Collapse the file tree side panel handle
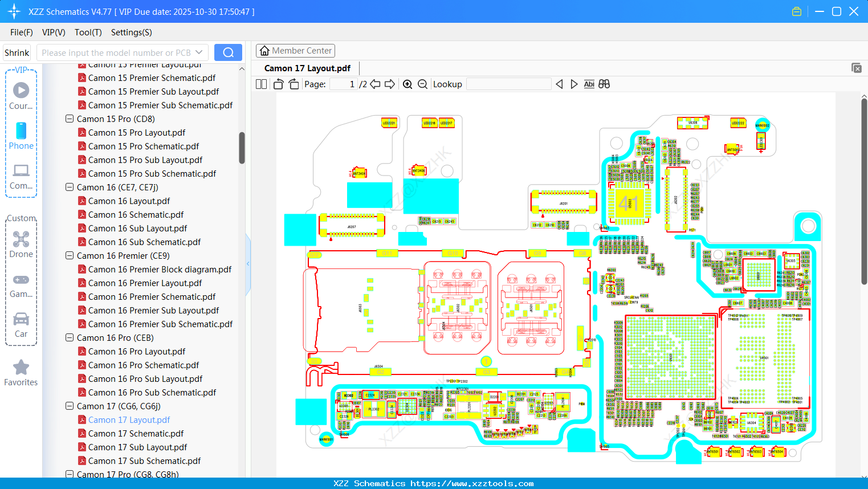 tap(248, 264)
